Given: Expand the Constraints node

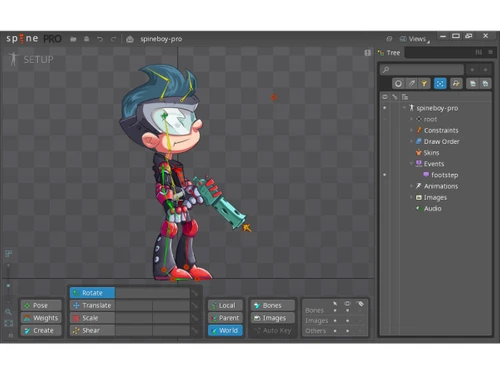Looking at the screenshot, I should point(411,130).
